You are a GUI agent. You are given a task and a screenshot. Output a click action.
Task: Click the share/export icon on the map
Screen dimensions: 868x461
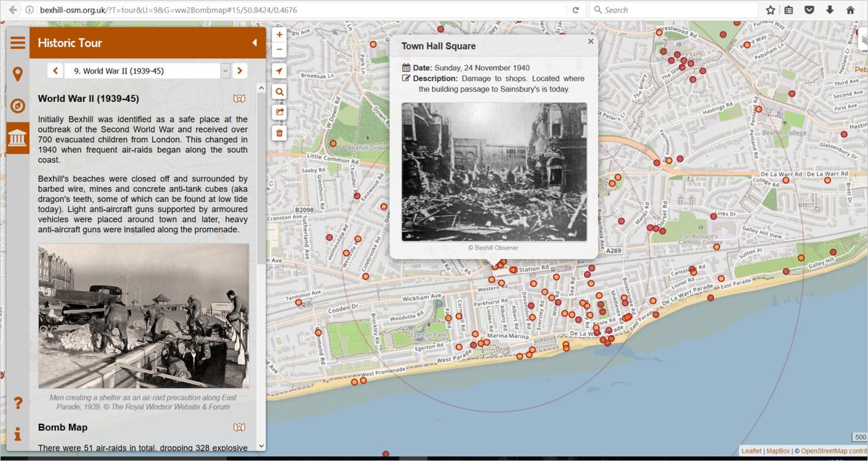coord(279,112)
